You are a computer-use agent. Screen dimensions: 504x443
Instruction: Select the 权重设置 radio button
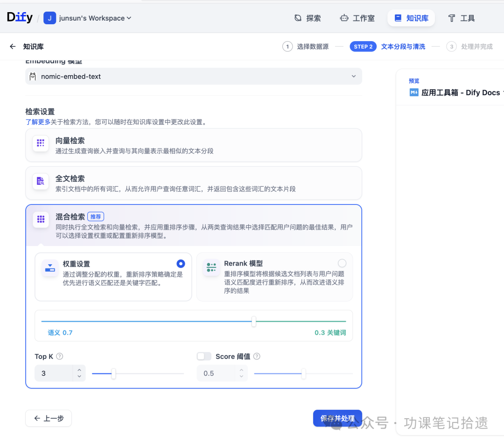[181, 263]
